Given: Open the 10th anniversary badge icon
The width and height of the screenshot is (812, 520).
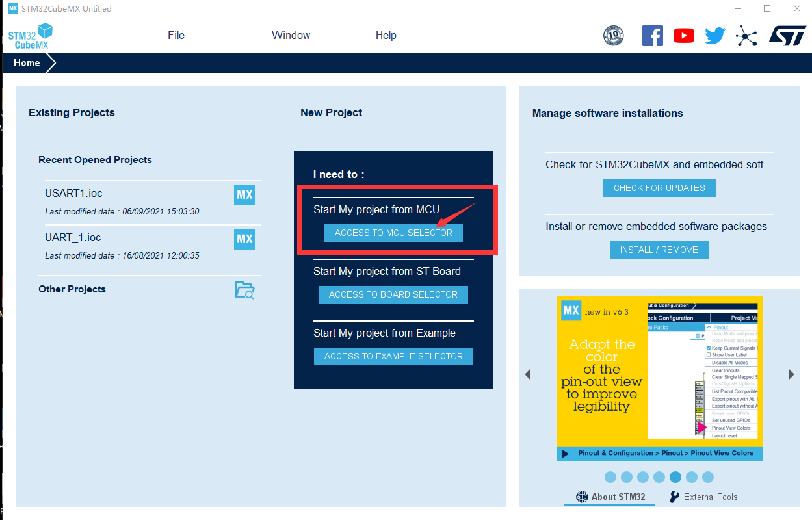Looking at the screenshot, I should pos(613,35).
